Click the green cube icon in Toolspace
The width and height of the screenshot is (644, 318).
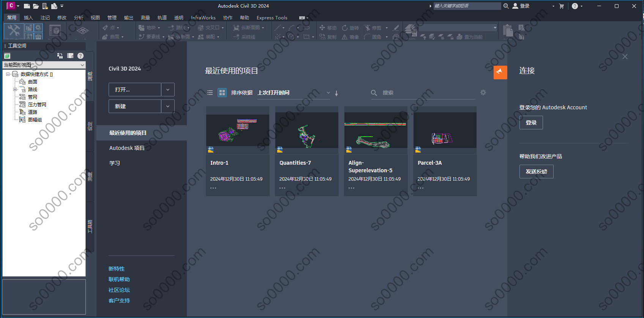click(7, 56)
